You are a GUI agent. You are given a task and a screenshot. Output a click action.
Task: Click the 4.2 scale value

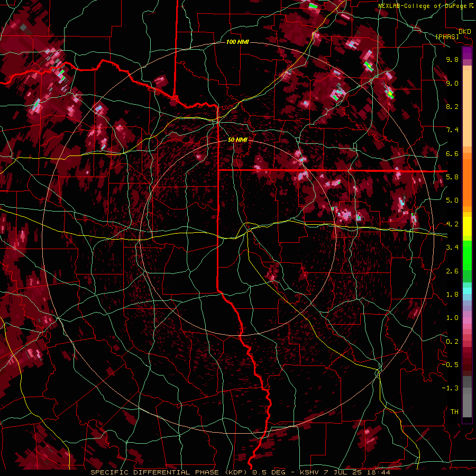(452, 224)
